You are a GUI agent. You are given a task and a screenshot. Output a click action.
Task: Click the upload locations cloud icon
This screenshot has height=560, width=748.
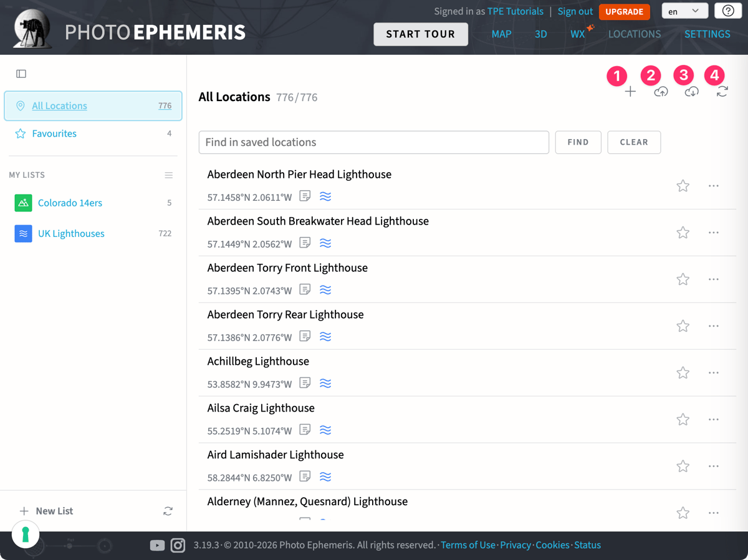point(661,92)
